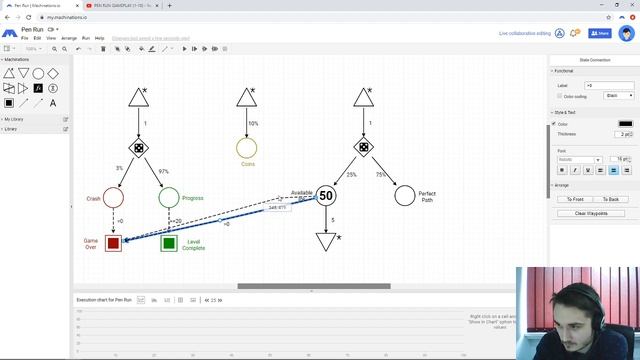The image size is (640, 360).
Task: Open the connection style dropdown in toolbar
Action: pyautogui.click(x=167, y=49)
